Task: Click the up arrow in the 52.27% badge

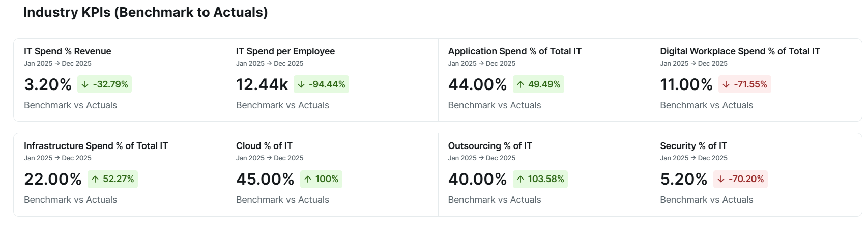Action: coord(95,179)
